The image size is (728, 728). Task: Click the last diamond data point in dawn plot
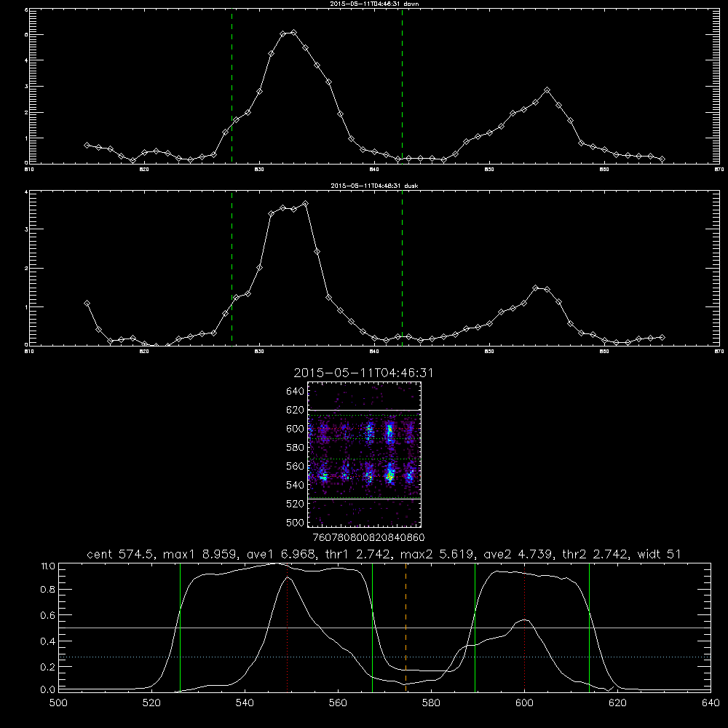pos(662,159)
